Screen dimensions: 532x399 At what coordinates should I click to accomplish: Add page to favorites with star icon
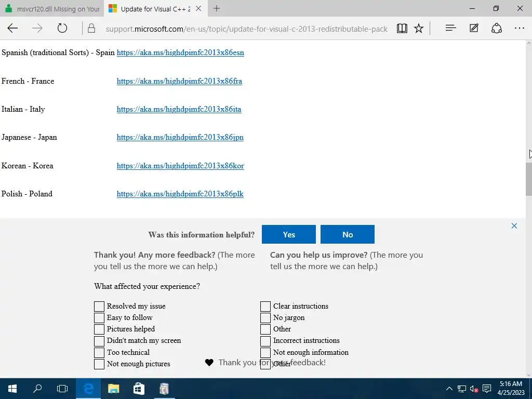click(419, 29)
